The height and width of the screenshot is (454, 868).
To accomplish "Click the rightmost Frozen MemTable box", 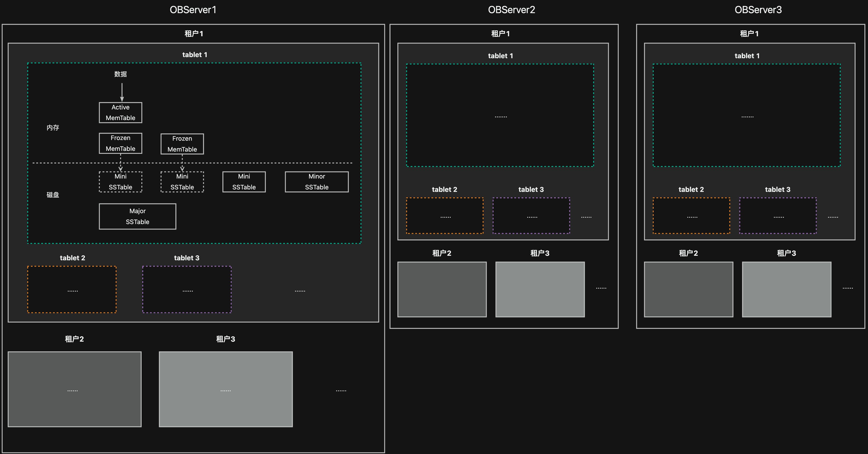I will click(182, 144).
